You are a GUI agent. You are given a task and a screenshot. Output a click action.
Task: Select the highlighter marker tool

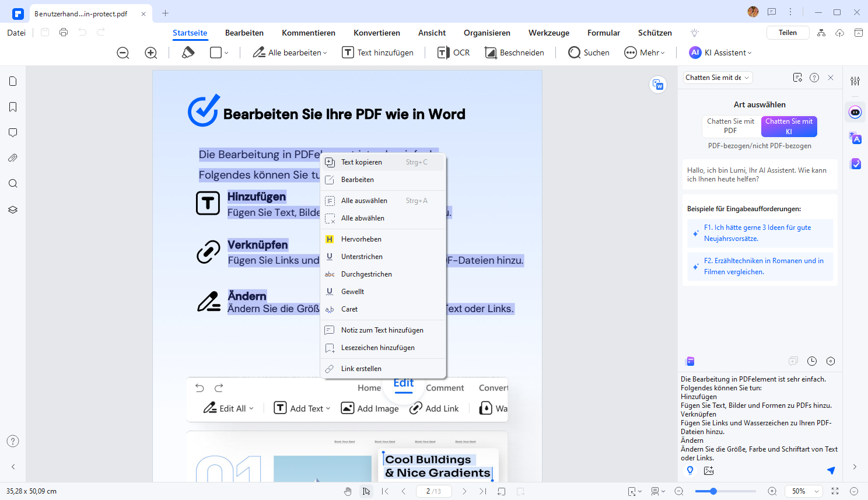[x=188, y=53]
